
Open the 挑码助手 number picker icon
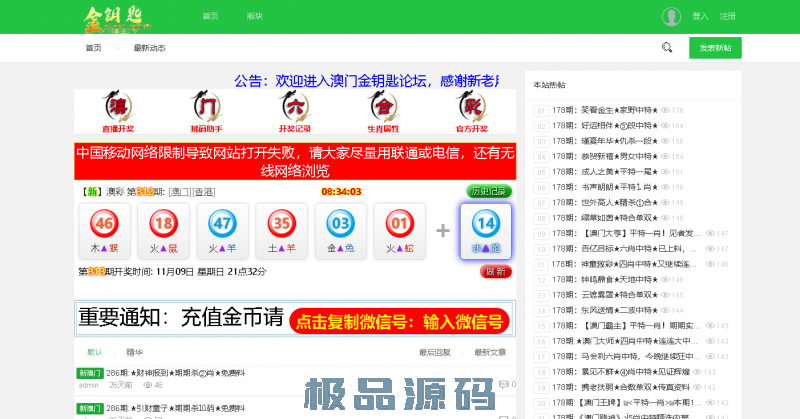205,110
